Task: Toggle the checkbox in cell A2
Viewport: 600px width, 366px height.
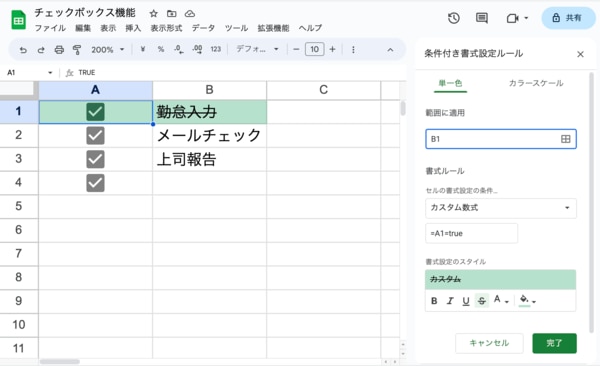Action: (x=95, y=136)
